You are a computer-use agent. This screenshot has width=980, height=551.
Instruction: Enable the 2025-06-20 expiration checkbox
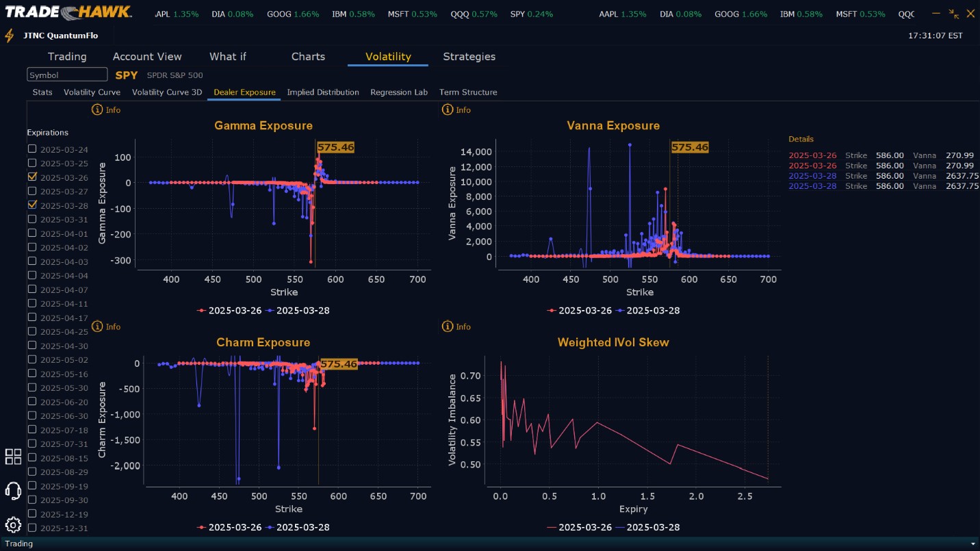pyautogui.click(x=32, y=402)
